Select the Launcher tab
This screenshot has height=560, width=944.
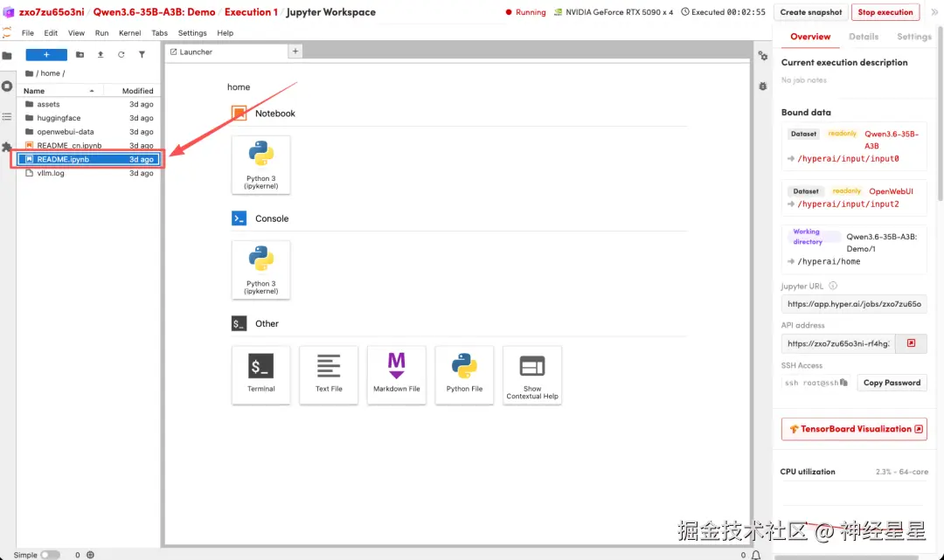click(226, 52)
